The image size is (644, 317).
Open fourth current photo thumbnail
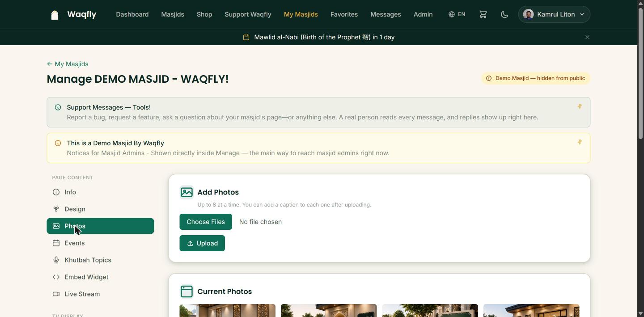point(531,310)
